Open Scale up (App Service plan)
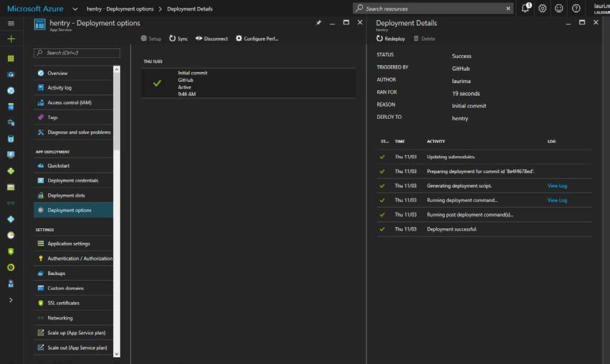The height and width of the screenshot is (364, 610). point(74,333)
